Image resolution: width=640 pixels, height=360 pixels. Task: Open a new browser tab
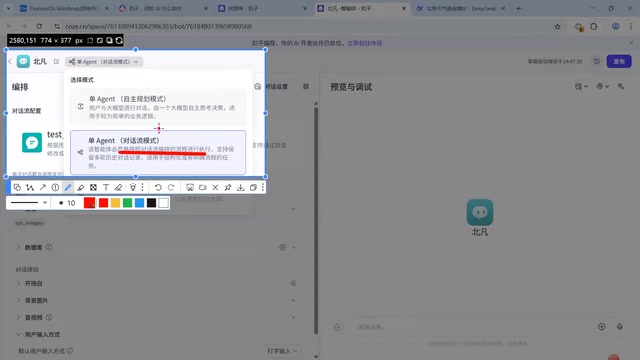(518, 8)
